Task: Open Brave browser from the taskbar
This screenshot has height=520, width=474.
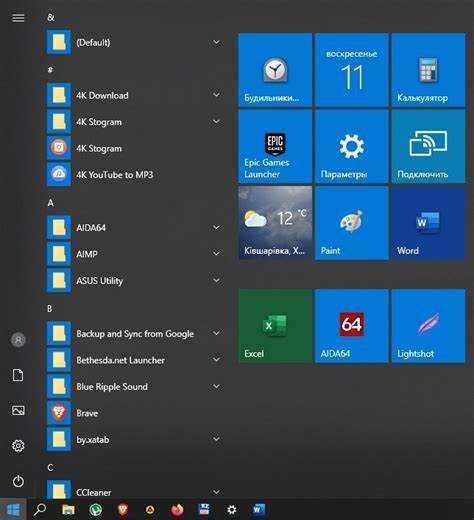Action: 123,509
